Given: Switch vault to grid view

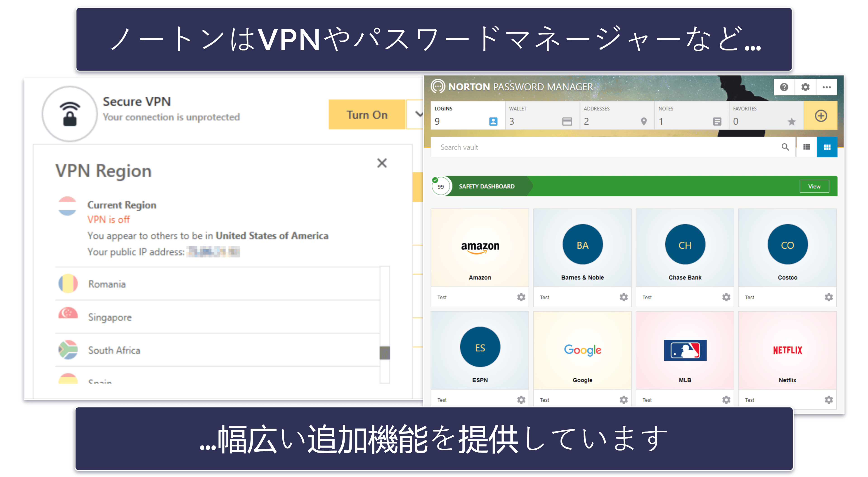Looking at the screenshot, I should 827,147.
